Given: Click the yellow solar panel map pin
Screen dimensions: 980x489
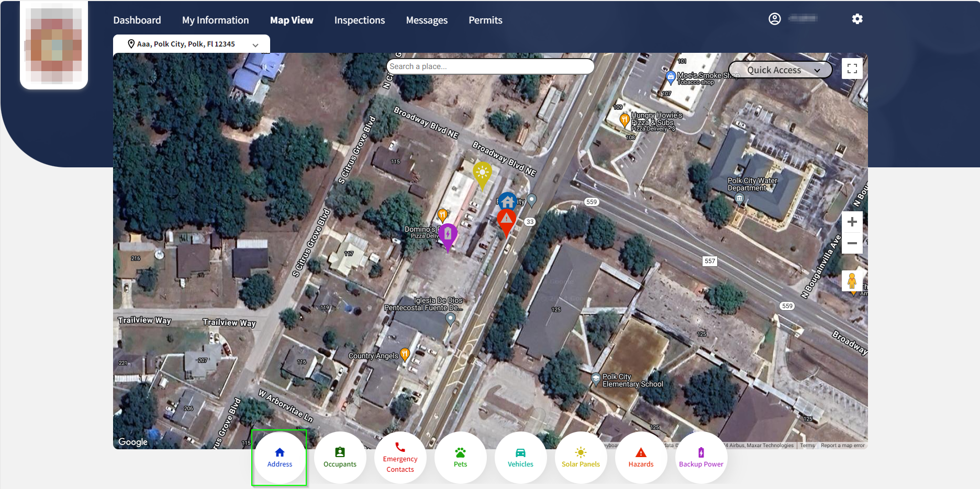Looking at the screenshot, I should tap(482, 173).
